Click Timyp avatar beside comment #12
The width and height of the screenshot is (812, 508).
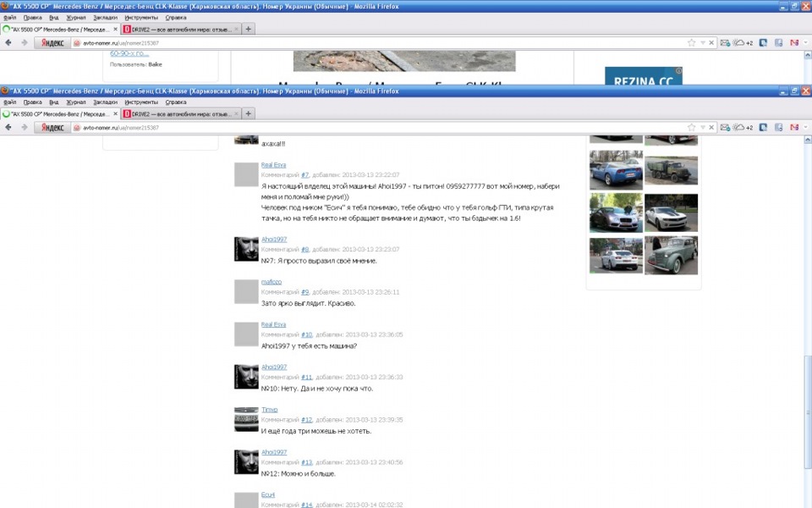[246, 419]
